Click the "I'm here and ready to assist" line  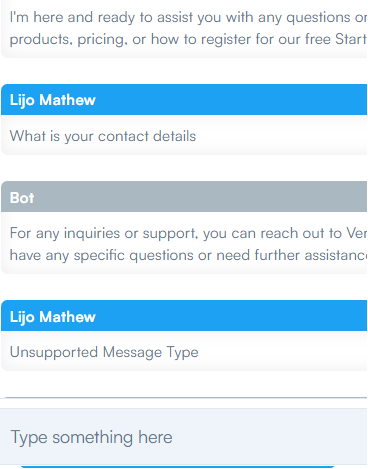coord(189,17)
